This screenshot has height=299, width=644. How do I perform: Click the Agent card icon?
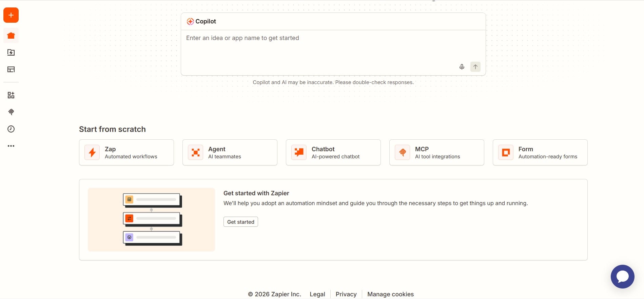click(x=196, y=153)
